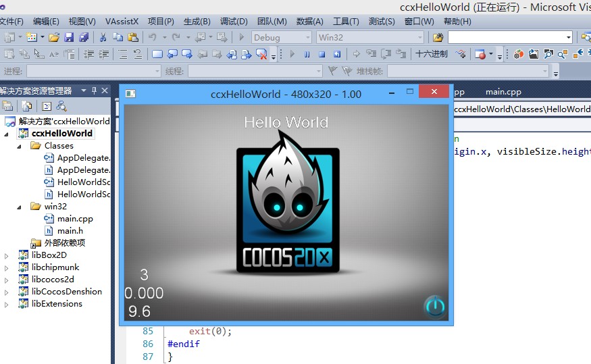Screen dimensions: 591x364
Task: Click the Step Into arrow icon
Action: pyautogui.click(x=371, y=54)
